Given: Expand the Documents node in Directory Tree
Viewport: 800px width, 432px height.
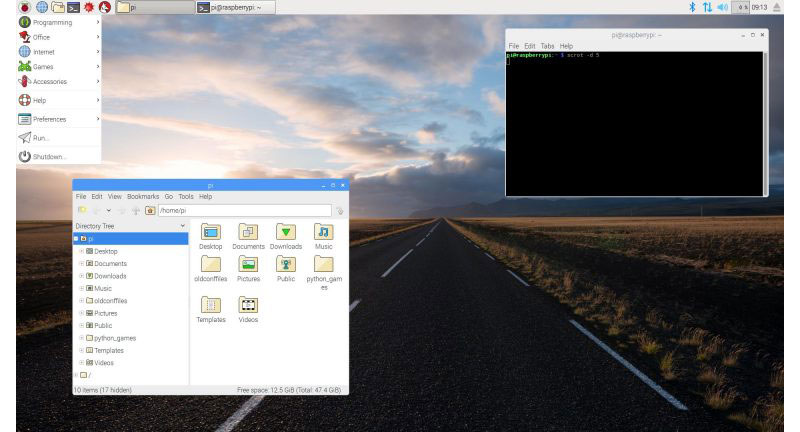Looking at the screenshot, I should point(82,264).
